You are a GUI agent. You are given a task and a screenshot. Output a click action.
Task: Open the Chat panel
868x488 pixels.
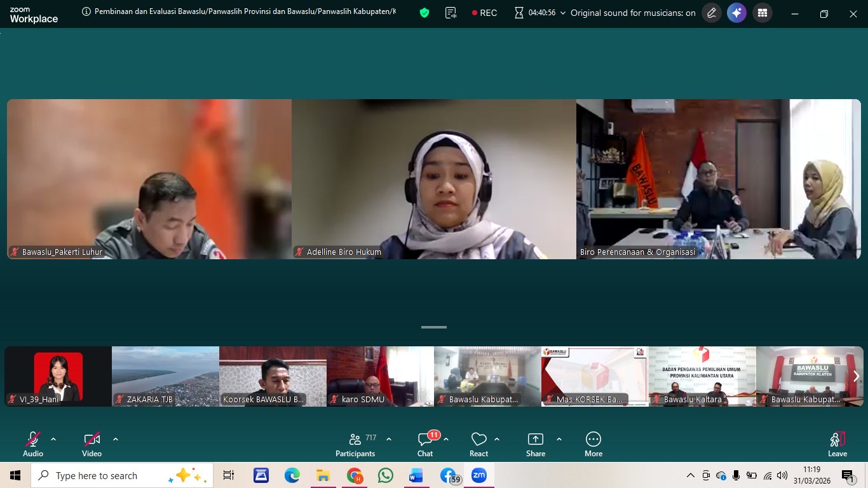[425, 444]
